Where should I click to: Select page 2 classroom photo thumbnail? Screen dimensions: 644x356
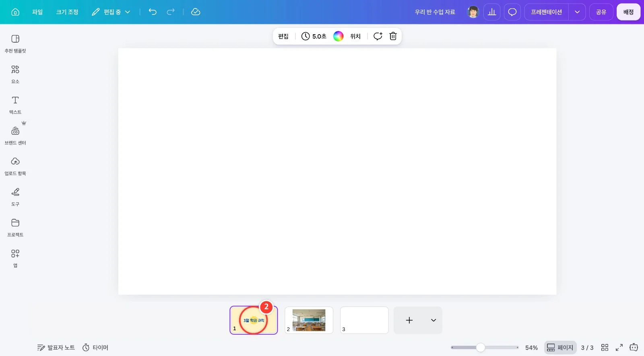(309, 320)
